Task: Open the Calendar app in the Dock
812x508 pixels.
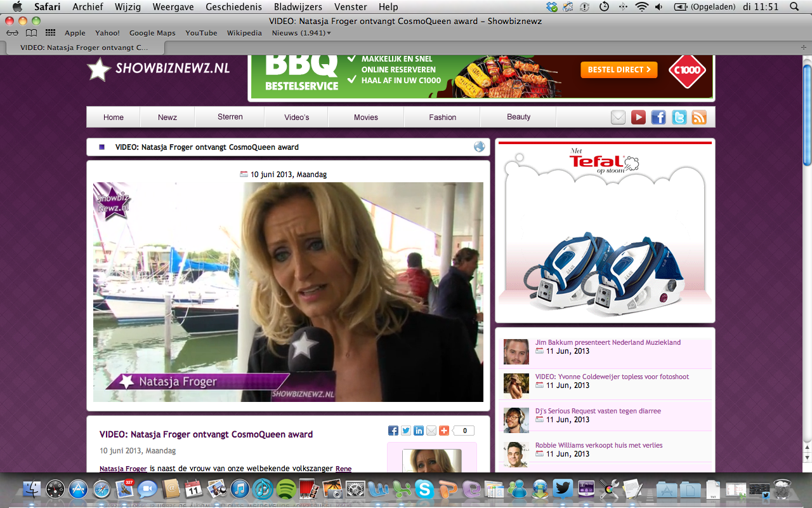Action: click(193, 489)
